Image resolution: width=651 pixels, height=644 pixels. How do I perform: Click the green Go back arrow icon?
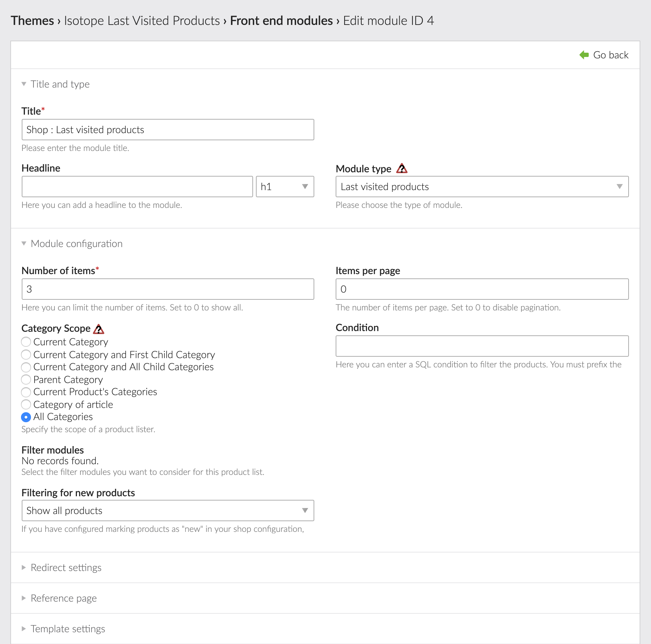[584, 55]
